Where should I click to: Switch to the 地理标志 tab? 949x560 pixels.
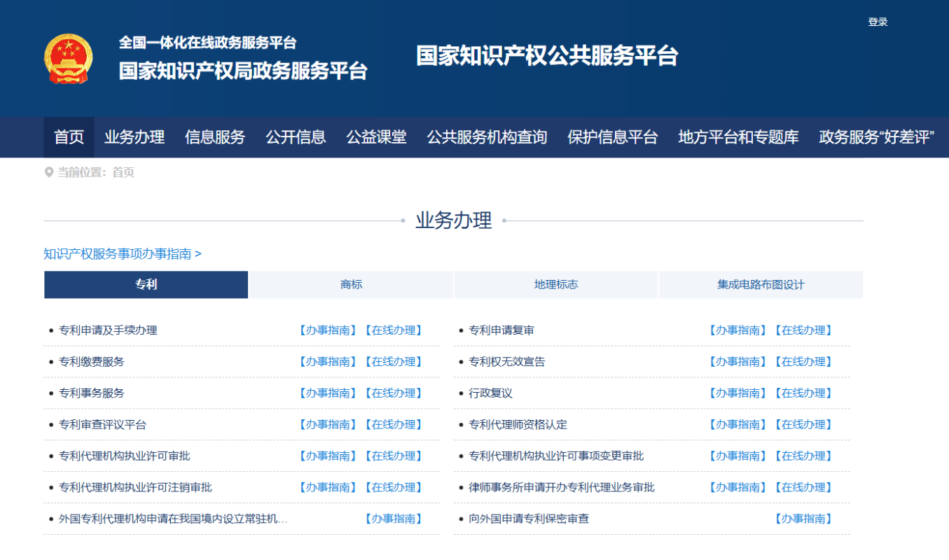click(556, 285)
